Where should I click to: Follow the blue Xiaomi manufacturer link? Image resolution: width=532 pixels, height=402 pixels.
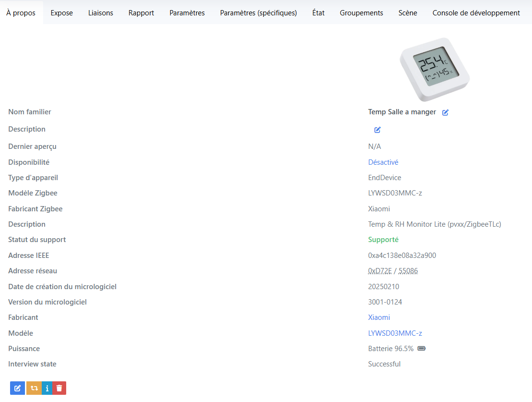(x=379, y=317)
